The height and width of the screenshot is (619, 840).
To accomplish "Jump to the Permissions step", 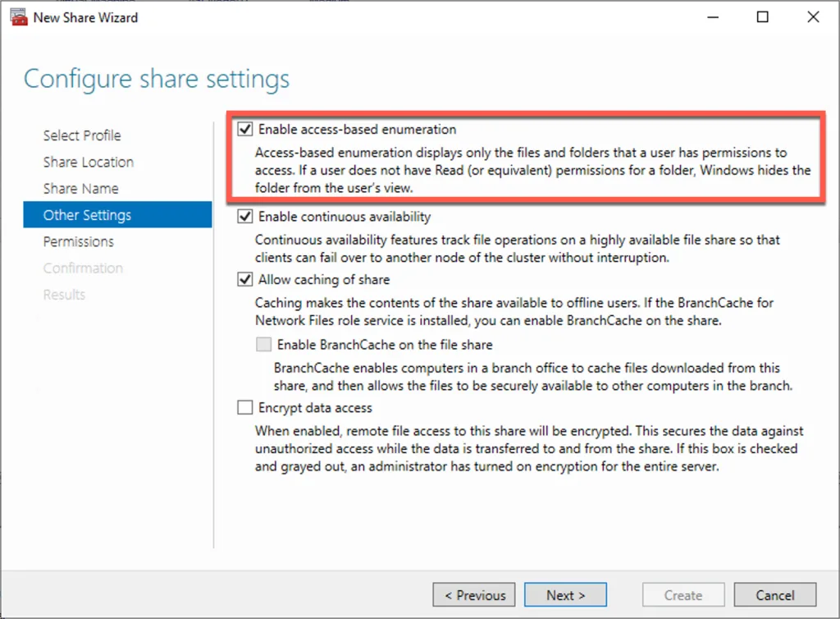I will [x=79, y=241].
